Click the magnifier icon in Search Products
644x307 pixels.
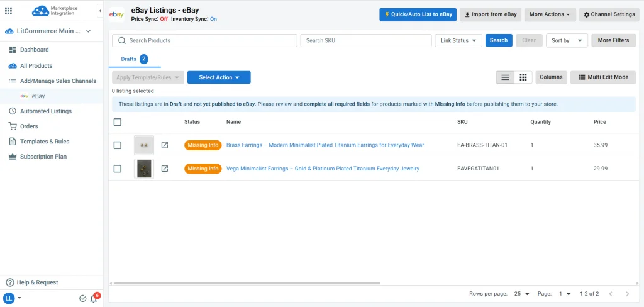click(x=121, y=40)
